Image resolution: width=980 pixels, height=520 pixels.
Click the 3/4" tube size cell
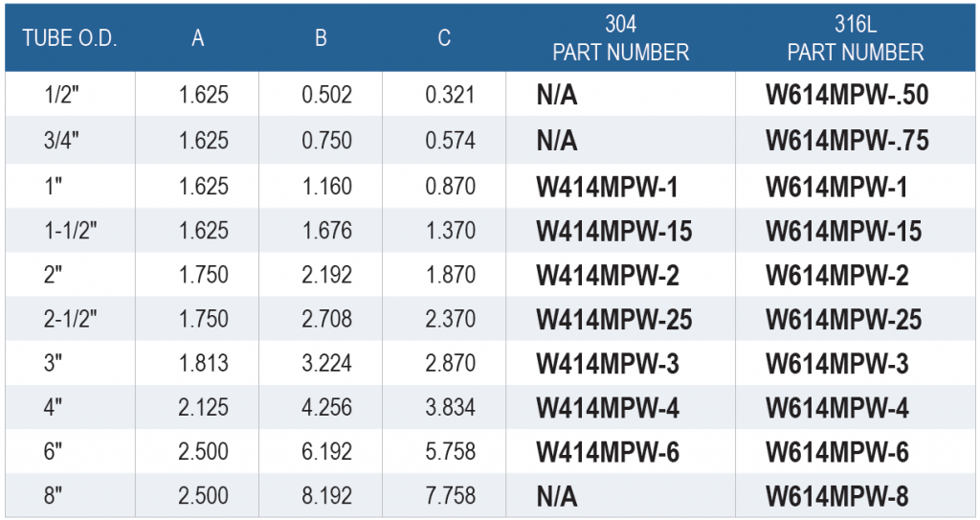click(62, 141)
